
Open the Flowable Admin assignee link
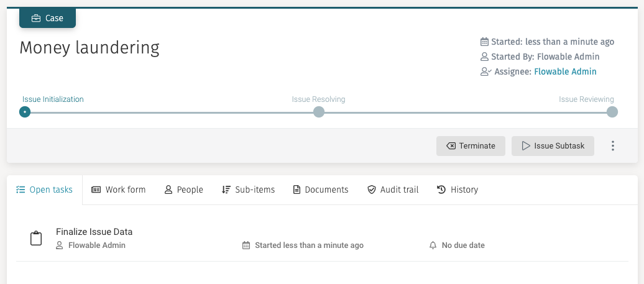pos(565,71)
